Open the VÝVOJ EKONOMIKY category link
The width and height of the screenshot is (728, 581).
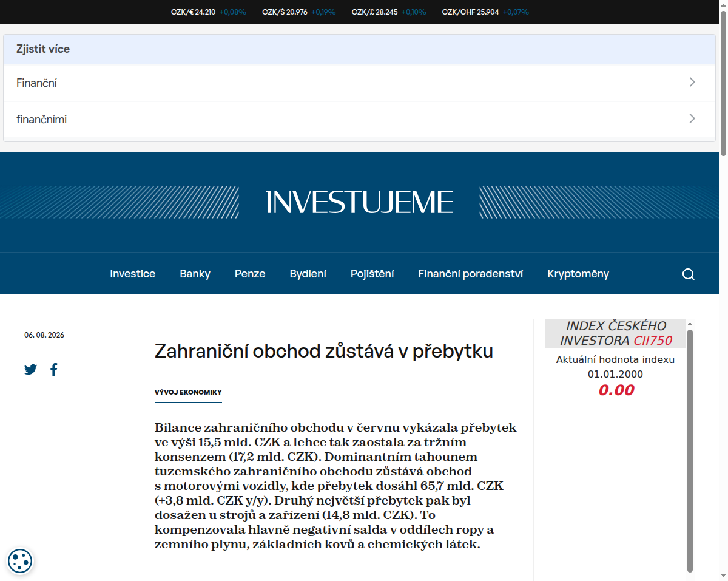pos(188,392)
